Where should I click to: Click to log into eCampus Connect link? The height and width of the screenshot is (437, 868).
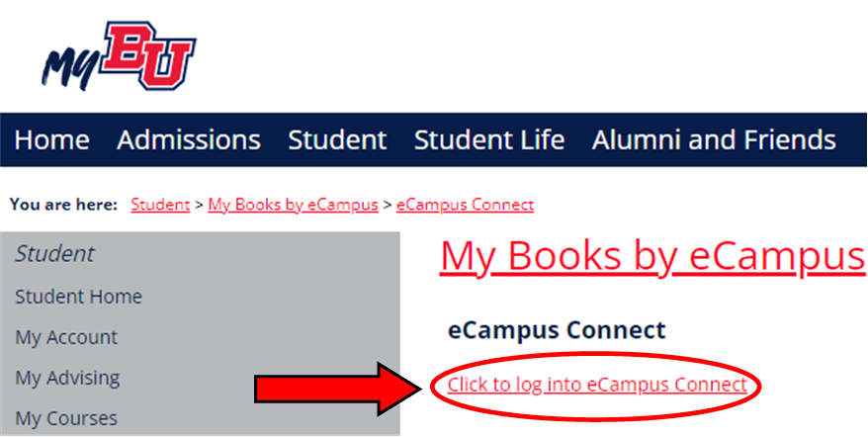click(x=597, y=385)
